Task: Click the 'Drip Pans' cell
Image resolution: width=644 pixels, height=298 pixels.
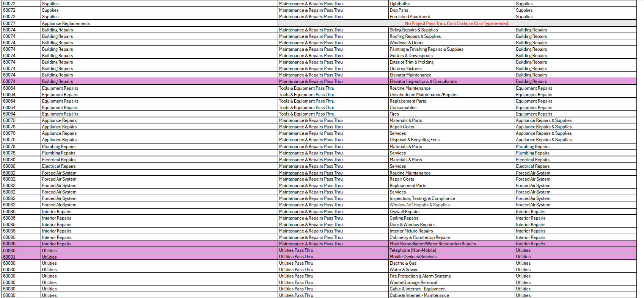Action: pyautogui.click(x=451, y=10)
